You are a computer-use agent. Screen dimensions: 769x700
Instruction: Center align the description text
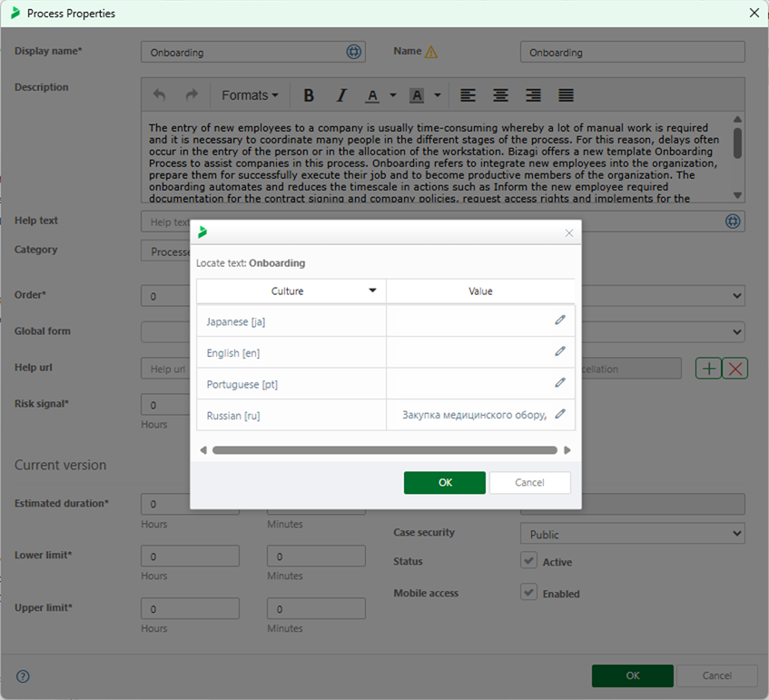click(500, 95)
